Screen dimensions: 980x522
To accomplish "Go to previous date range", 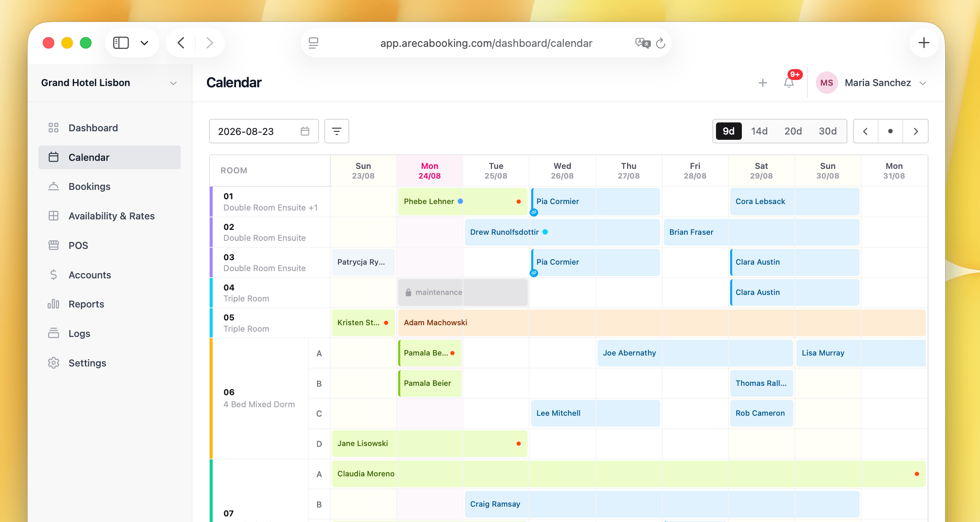I will coord(866,131).
